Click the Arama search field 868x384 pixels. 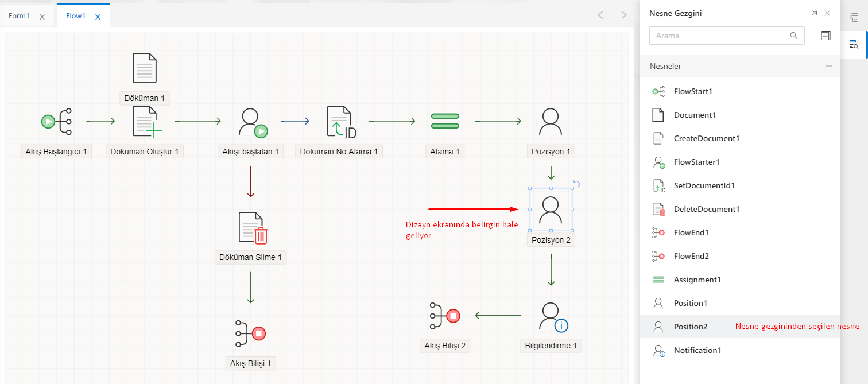pyautogui.click(x=721, y=36)
